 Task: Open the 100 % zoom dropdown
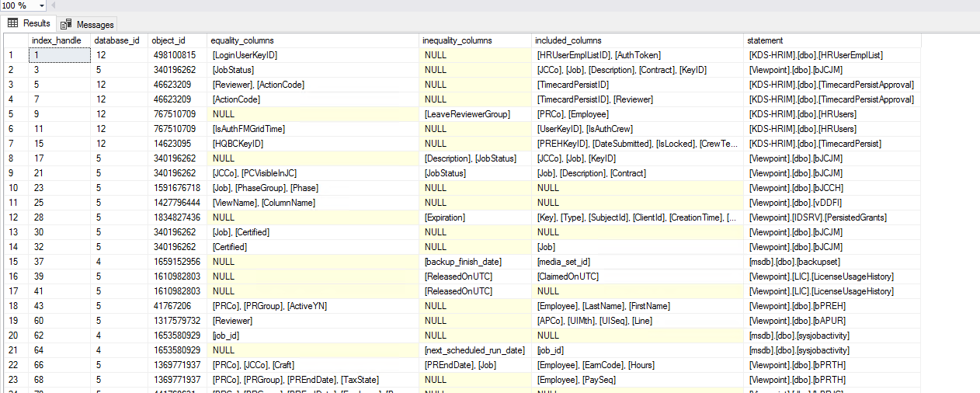[x=40, y=5]
